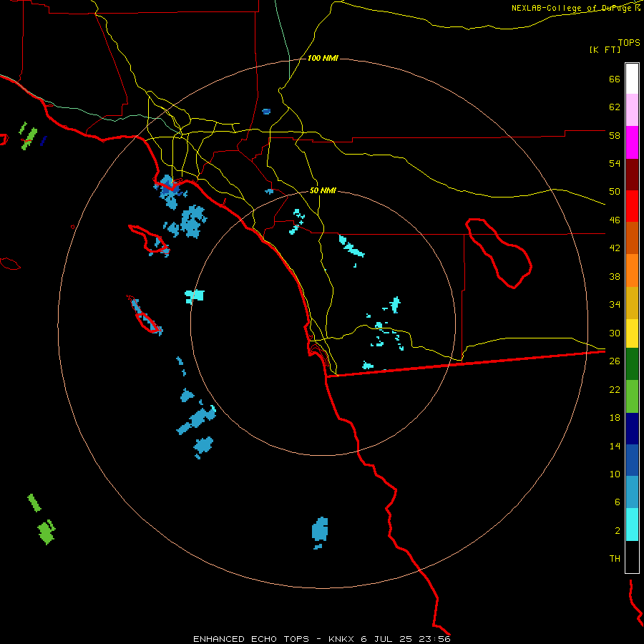
Task: Click legend value "42"
Action: click(615, 248)
